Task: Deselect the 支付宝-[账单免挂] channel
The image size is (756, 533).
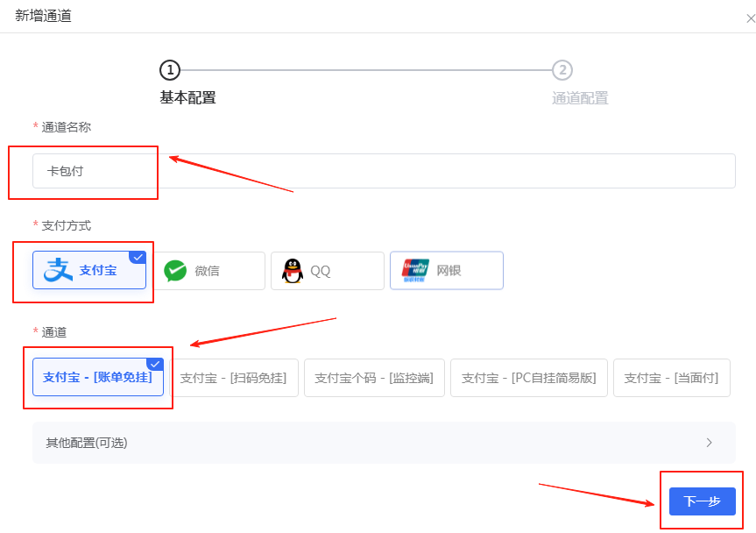Action: pyautogui.click(x=98, y=378)
